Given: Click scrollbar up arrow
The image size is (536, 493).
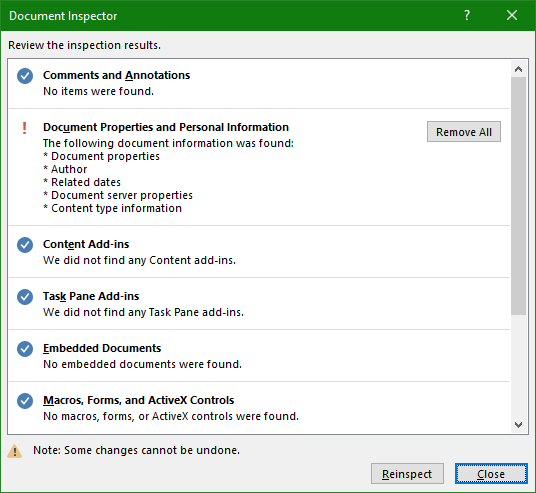Looking at the screenshot, I should click(x=518, y=69).
